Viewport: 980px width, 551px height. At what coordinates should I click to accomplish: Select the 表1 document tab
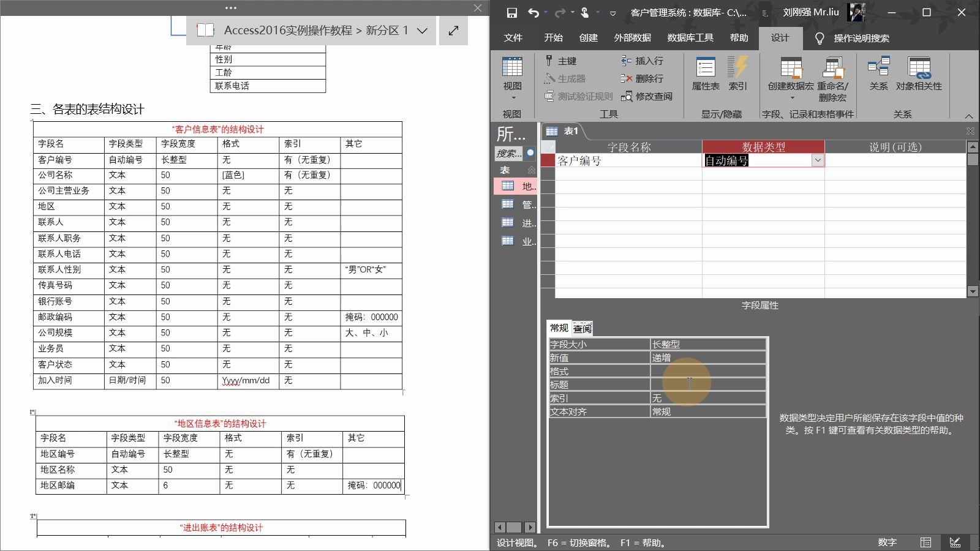coord(562,131)
